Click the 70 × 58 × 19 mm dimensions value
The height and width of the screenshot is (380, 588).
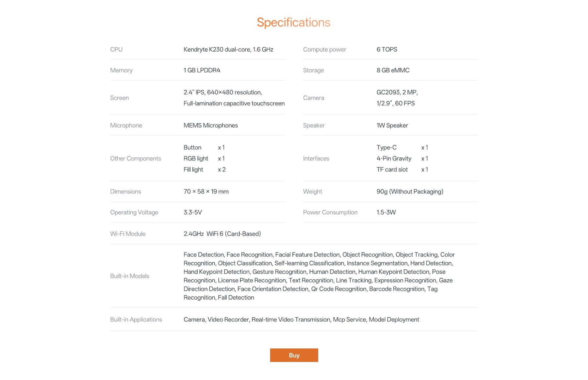tap(206, 191)
